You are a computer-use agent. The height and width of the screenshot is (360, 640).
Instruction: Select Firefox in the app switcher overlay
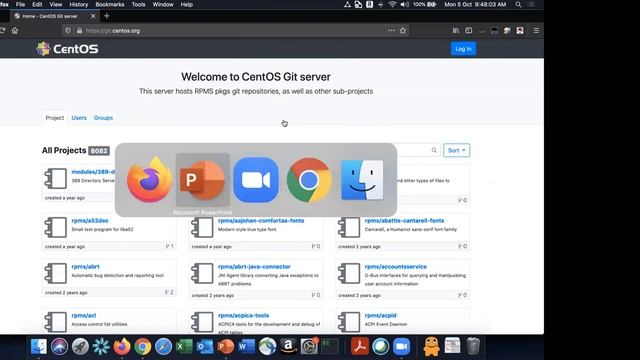[x=149, y=180]
